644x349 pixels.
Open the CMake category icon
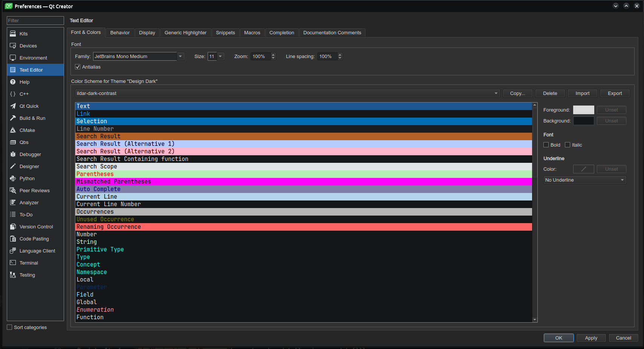13,130
